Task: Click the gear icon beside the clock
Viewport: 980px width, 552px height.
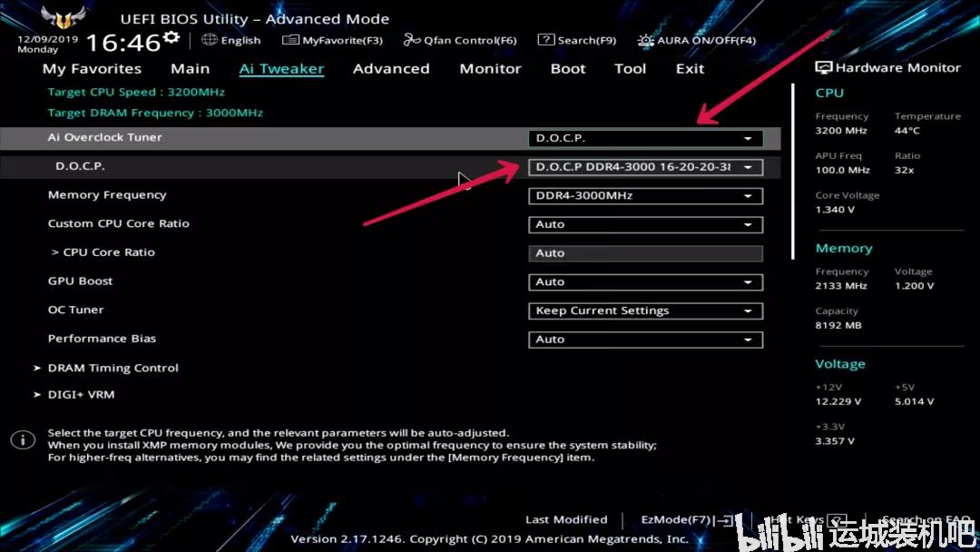Action: click(171, 38)
